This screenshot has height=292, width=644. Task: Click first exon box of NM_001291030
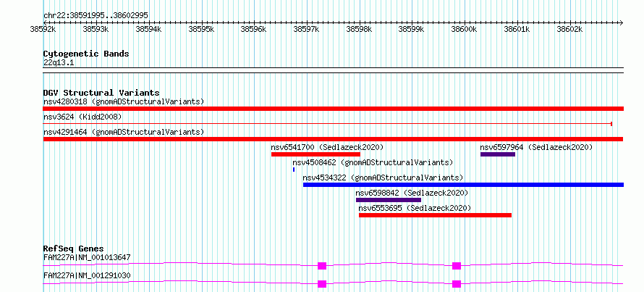322,284
